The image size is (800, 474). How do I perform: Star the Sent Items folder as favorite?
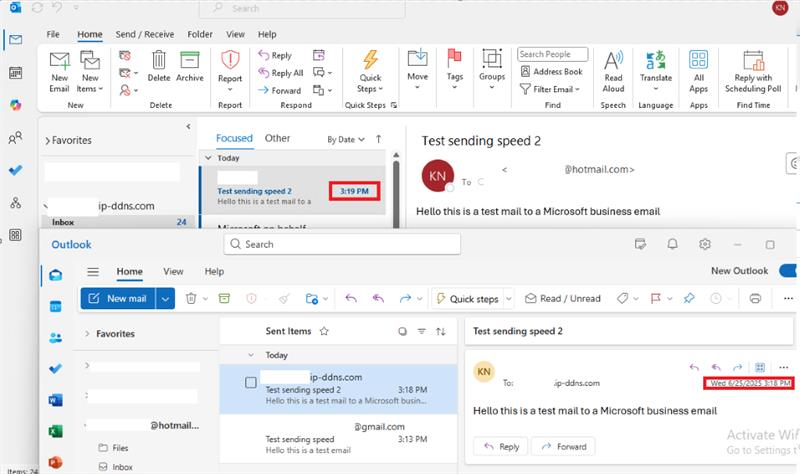click(x=324, y=331)
